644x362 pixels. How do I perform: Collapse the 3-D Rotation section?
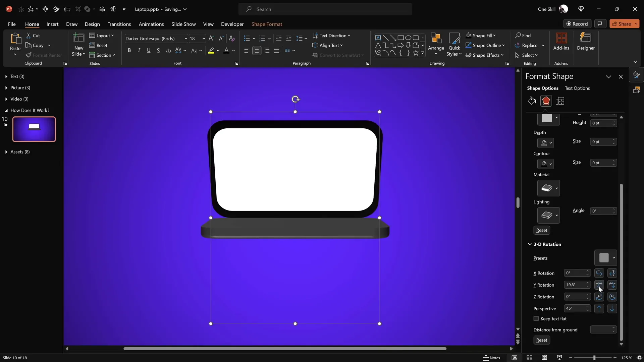tap(530, 245)
